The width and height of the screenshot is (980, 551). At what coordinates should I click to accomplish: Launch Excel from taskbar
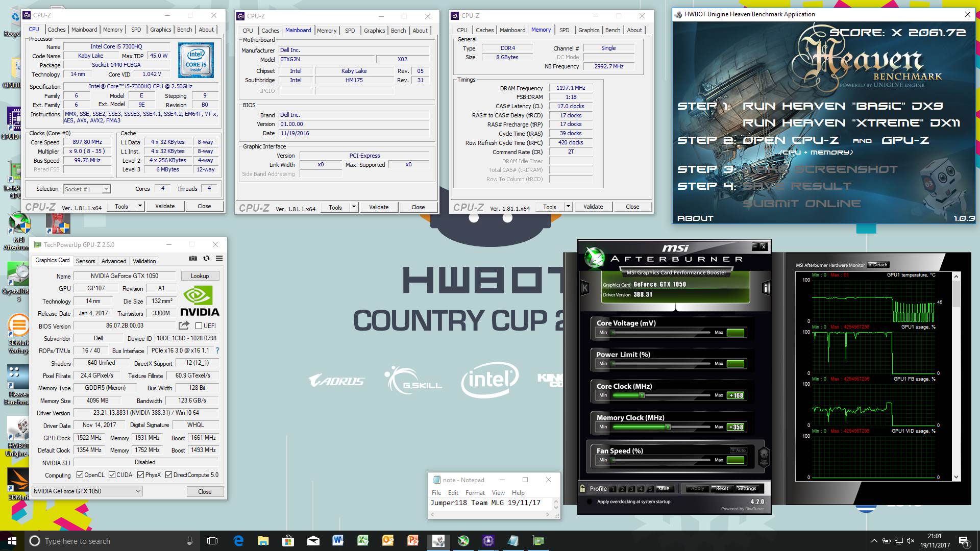[363, 541]
